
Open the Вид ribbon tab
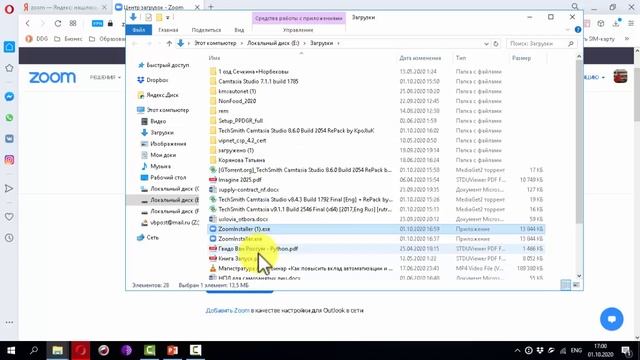[x=239, y=30]
